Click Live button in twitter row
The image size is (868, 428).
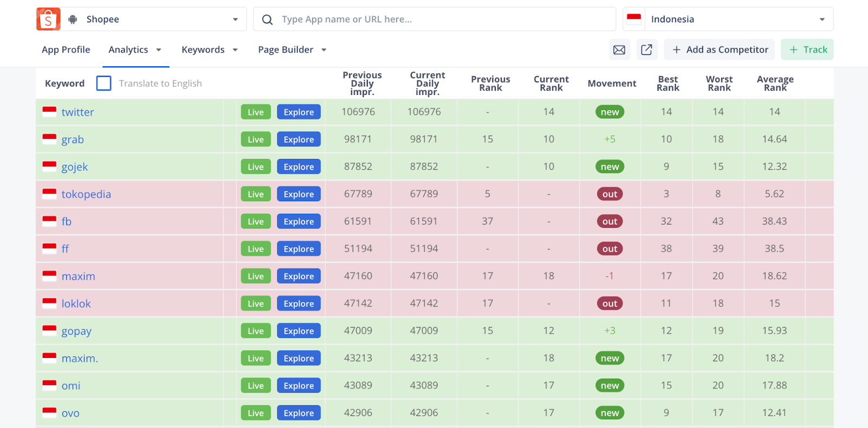[x=256, y=112]
